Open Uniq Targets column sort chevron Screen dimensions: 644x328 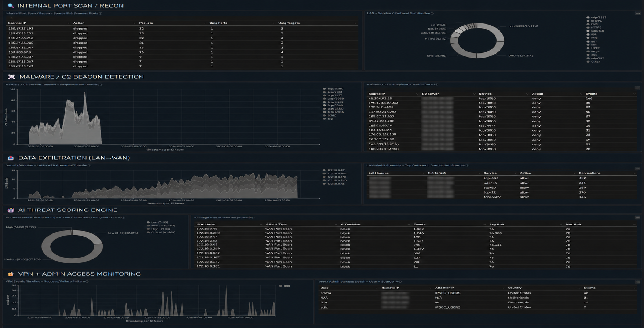pos(355,23)
